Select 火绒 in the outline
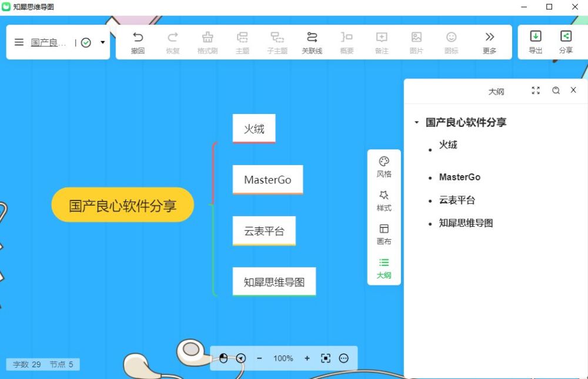588x379 pixels. [x=448, y=145]
